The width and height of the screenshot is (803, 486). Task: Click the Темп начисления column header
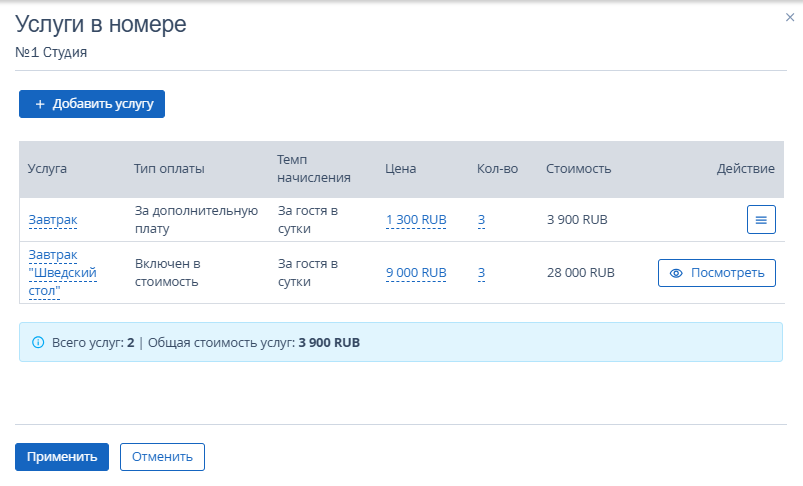click(313, 169)
